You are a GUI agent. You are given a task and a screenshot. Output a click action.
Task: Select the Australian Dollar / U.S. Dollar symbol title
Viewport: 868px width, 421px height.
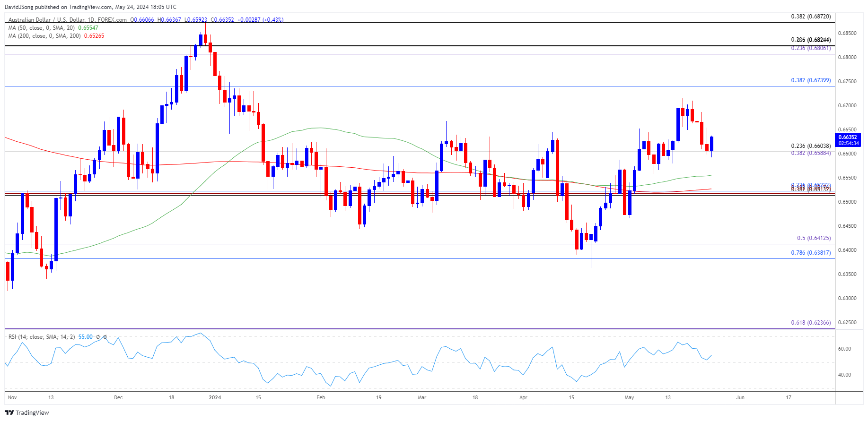(x=68, y=20)
